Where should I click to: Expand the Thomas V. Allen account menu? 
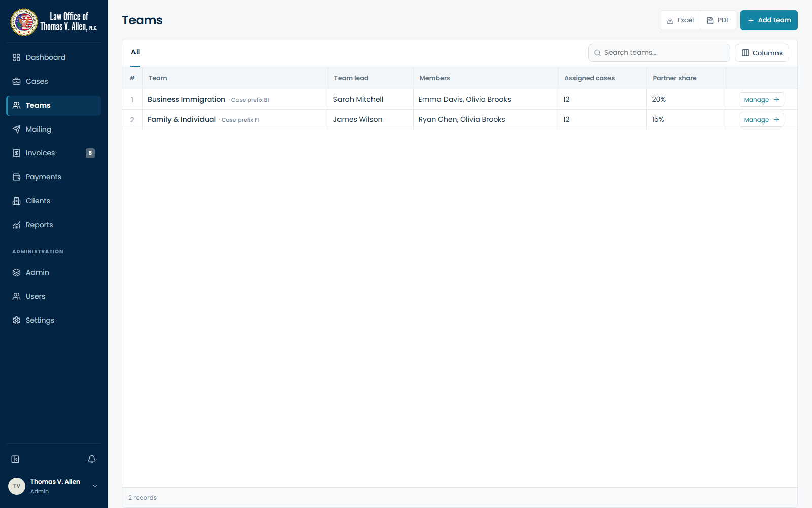(95, 486)
